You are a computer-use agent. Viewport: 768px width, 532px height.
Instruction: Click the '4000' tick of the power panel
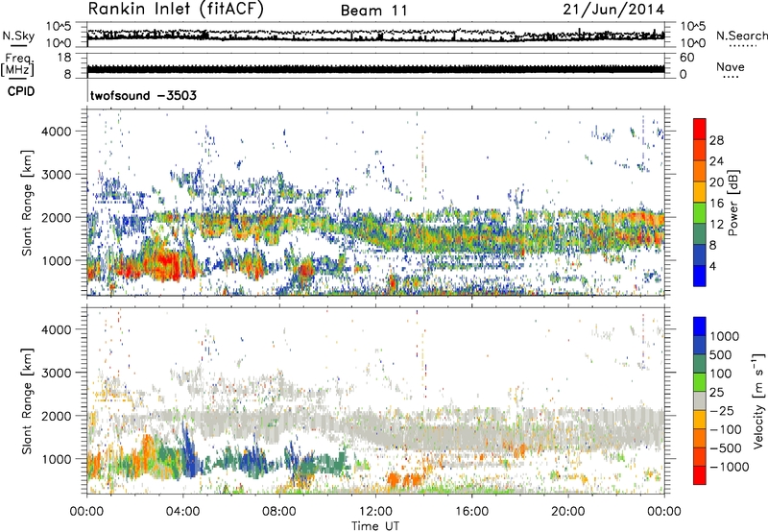(x=56, y=132)
